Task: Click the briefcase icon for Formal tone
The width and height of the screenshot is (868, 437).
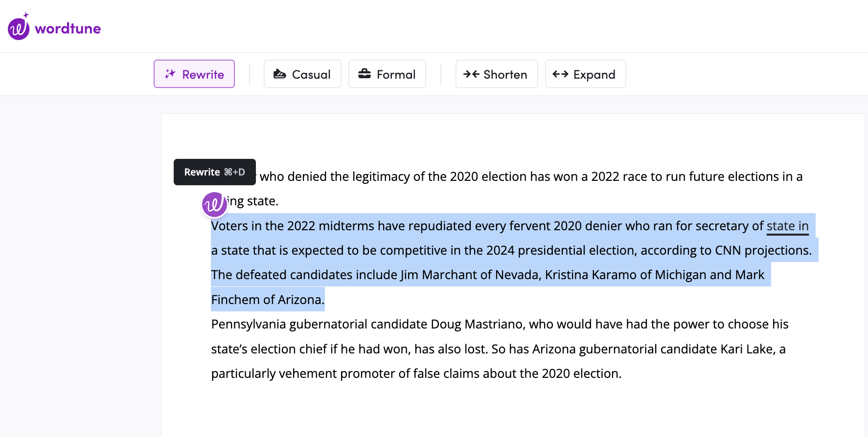Action: [x=365, y=74]
